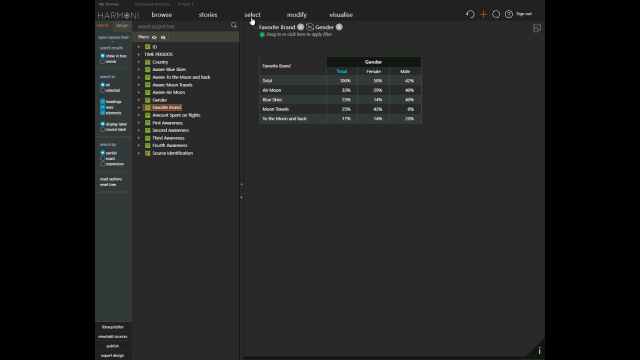Select the 'exact' search radio
This screenshot has width=640, height=360.
102,158
